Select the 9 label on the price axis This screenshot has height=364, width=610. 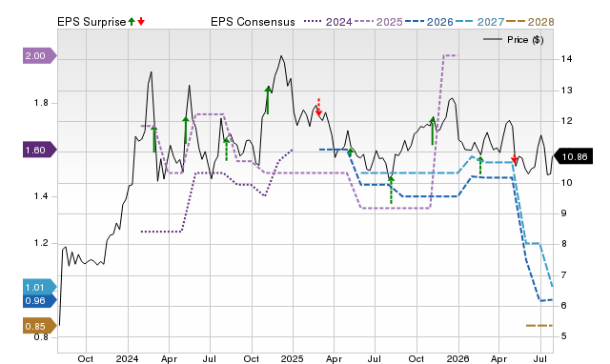coord(563,213)
